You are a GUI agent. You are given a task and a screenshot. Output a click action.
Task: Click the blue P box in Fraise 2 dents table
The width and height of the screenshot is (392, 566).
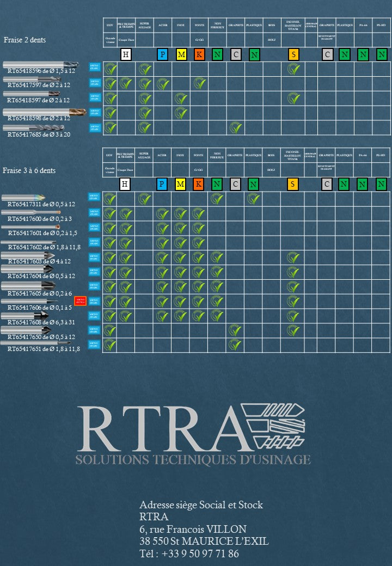click(x=162, y=54)
